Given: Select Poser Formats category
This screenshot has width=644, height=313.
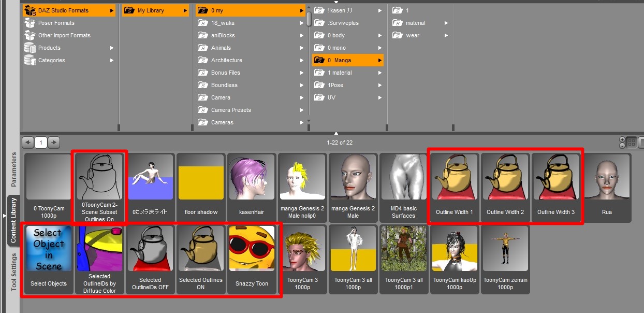Looking at the screenshot, I should pyautogui.click(x=69, y=23).
